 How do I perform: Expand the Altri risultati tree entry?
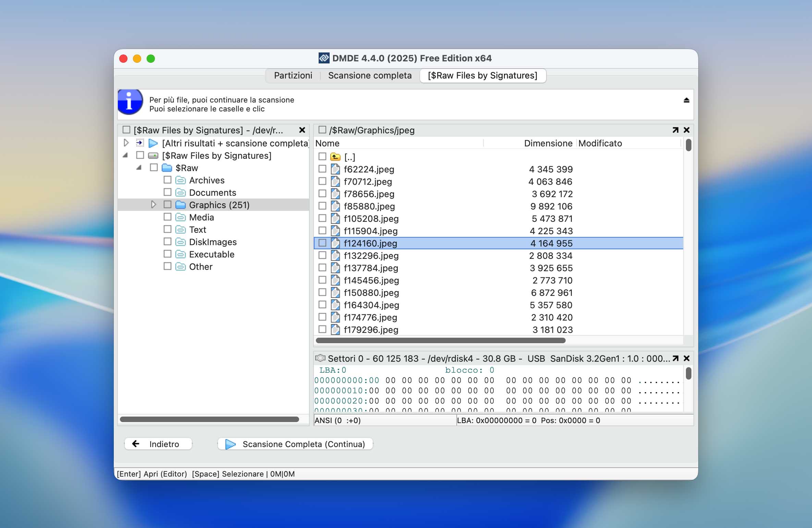[x=126, y=143]
